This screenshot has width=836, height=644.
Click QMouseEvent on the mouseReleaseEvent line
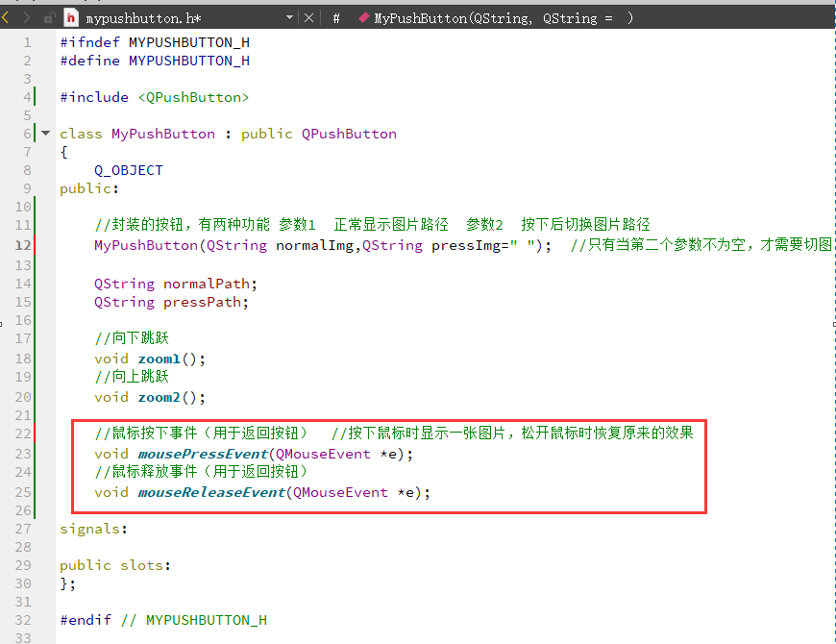pyautogui.click(x=341, y=492)
